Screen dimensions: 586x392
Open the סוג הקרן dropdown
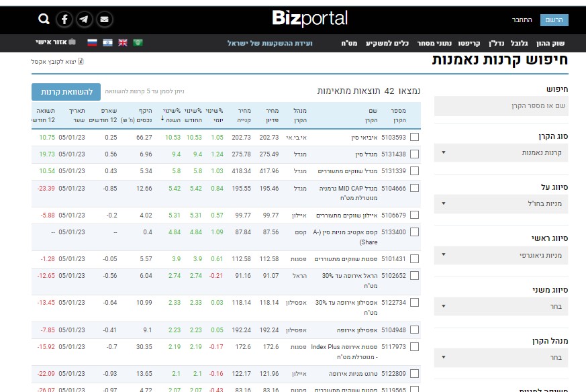pyautogui.click(x=501, y=153)
